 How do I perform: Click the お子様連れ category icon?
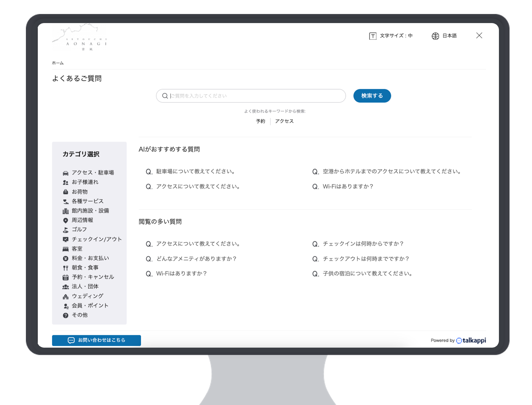pos(66,182)
